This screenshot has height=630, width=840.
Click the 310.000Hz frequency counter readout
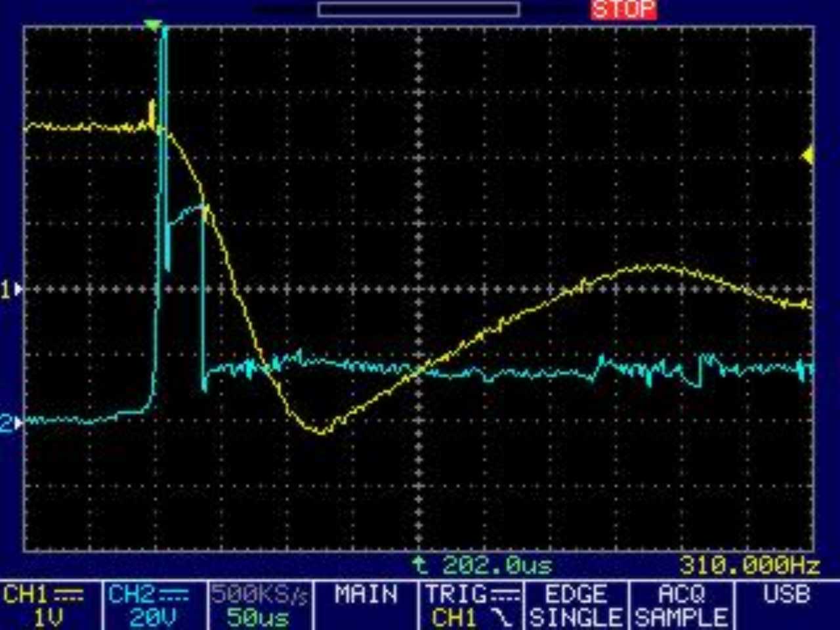click(x=749, y=564)
